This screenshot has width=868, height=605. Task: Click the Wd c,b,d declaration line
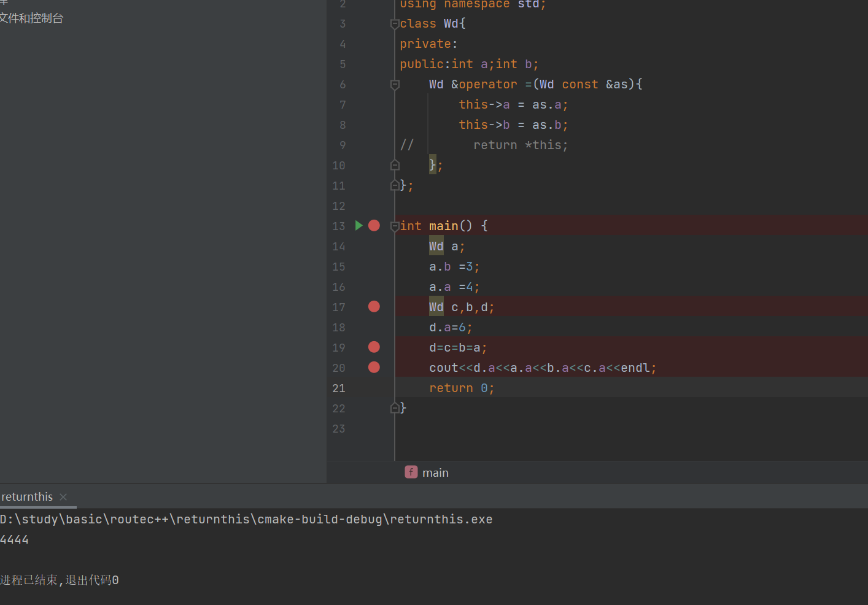tap(462, 307)
